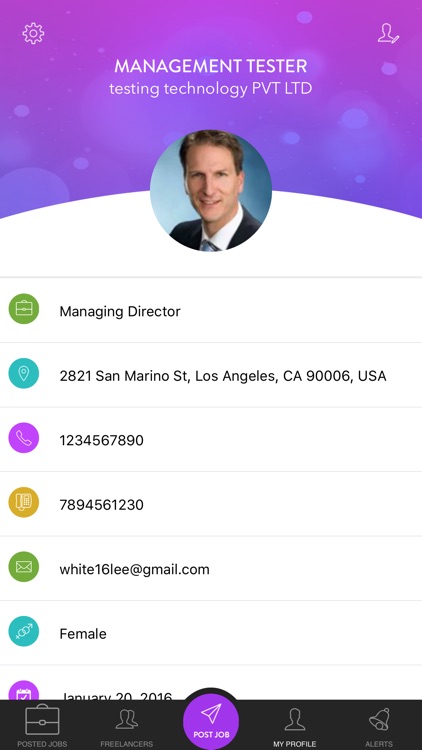Tap the round Post Job button
The image size is (422, 750).
coord(211,721)
